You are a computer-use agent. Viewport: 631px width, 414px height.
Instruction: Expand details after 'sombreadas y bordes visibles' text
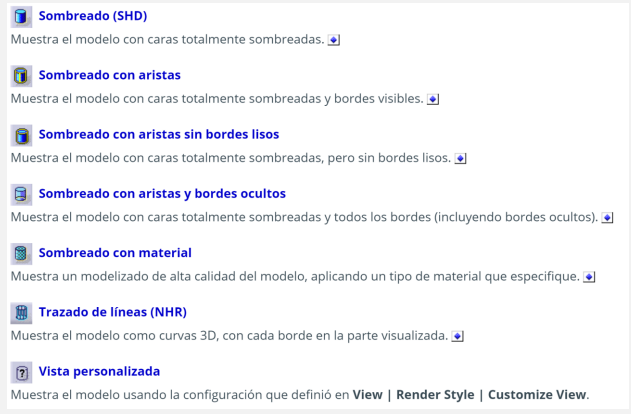pyautogui.click(x=433, y=99)
